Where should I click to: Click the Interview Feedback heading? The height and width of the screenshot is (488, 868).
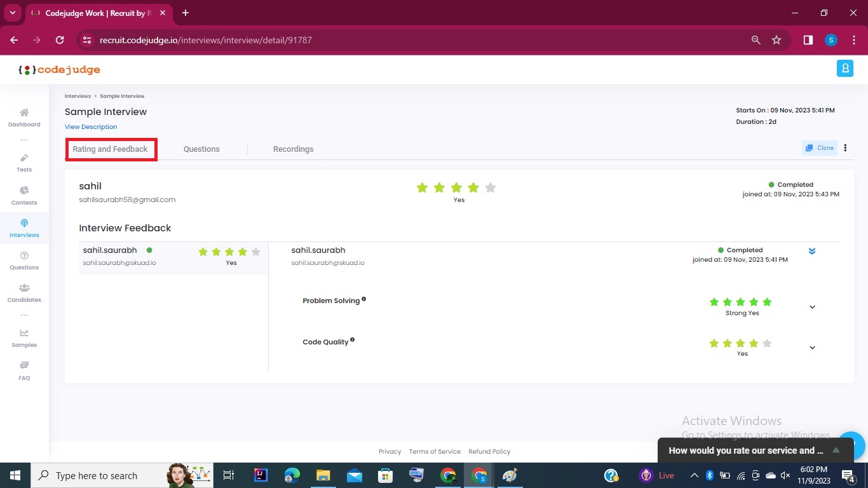coord(125,228)
